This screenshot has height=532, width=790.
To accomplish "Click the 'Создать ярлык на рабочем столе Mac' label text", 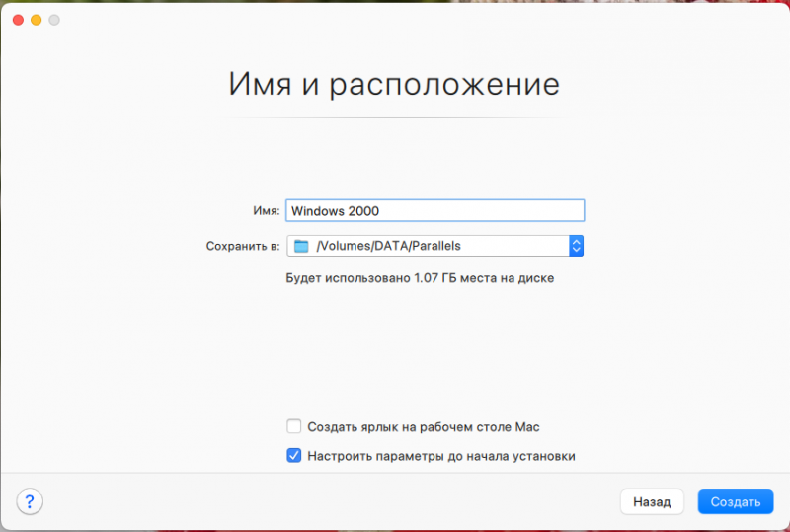I will 423,427.
